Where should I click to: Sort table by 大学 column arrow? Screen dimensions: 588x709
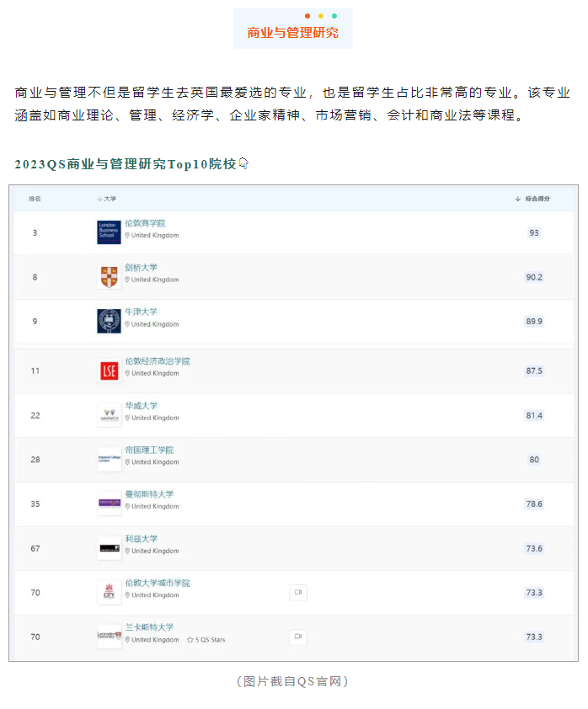(x=99, y=199)
